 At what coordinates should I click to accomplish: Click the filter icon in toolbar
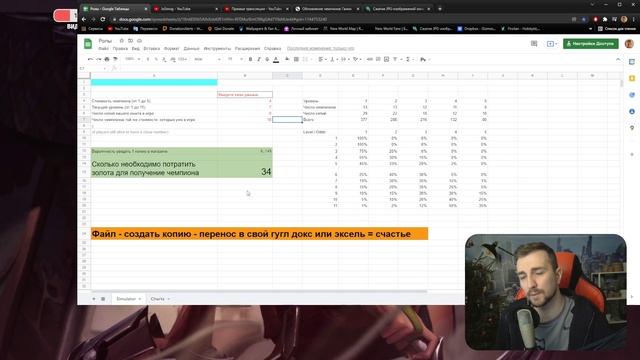(x=396, y=60)
